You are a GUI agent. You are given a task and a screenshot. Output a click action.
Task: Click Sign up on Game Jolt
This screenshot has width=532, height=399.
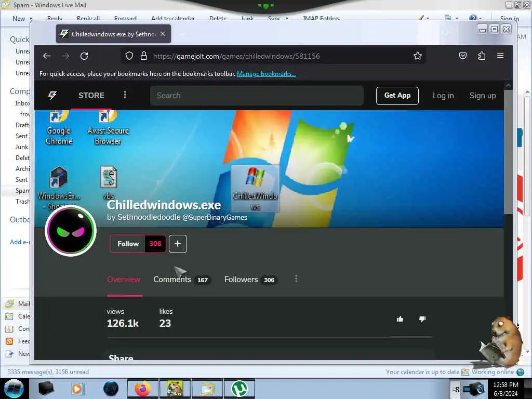483,96
